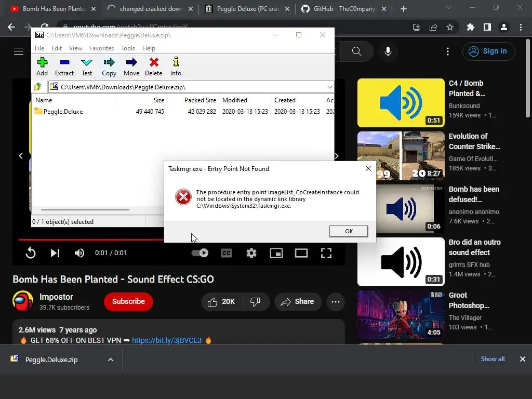Open the Groot Photoshop video thumbnail
Viewport: 532px width, 399px height.
pyautogui.click(x=401, y=314)
